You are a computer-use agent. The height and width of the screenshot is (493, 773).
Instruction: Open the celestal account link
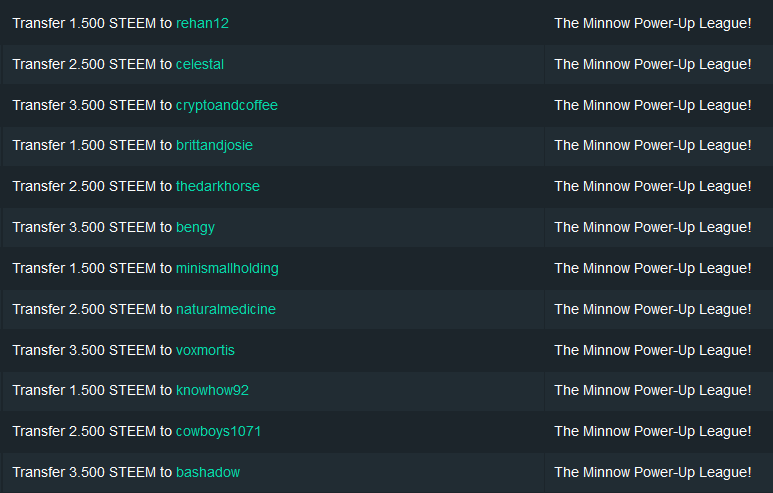tap(200, 65)
